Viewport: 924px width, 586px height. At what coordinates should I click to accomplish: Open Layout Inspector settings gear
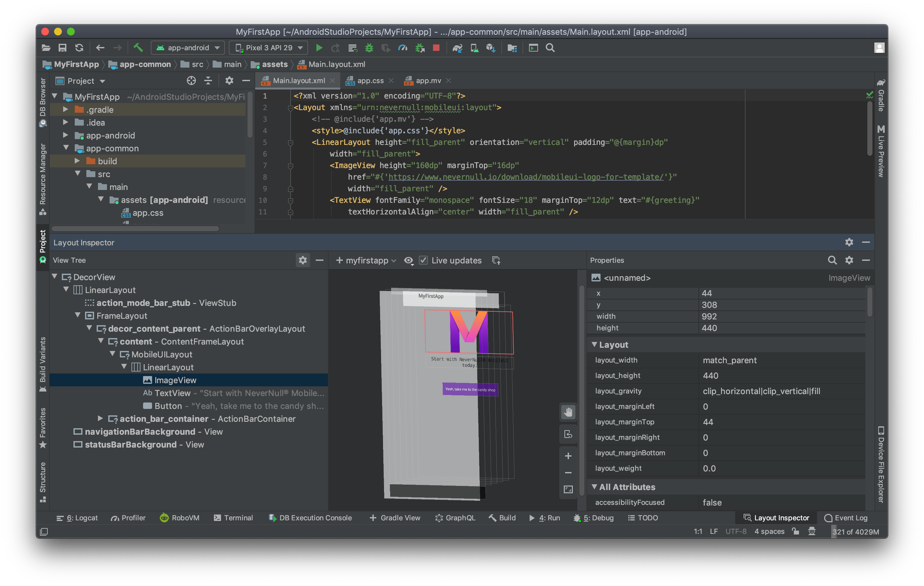click(849, 242)
